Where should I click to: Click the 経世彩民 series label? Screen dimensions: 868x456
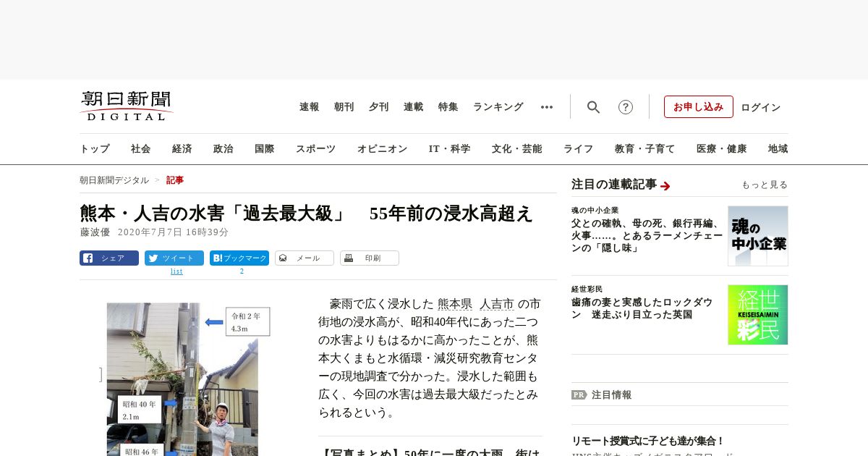[x=587, y=290]
